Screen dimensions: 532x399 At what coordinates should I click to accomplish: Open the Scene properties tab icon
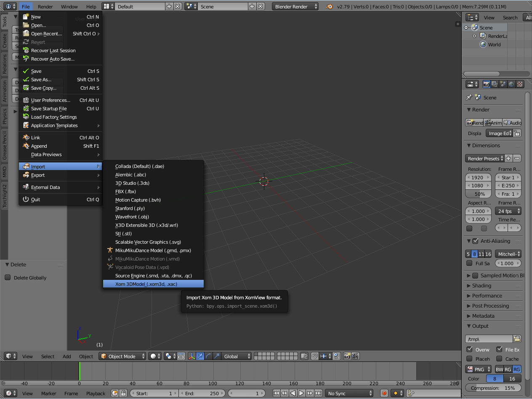503,84
